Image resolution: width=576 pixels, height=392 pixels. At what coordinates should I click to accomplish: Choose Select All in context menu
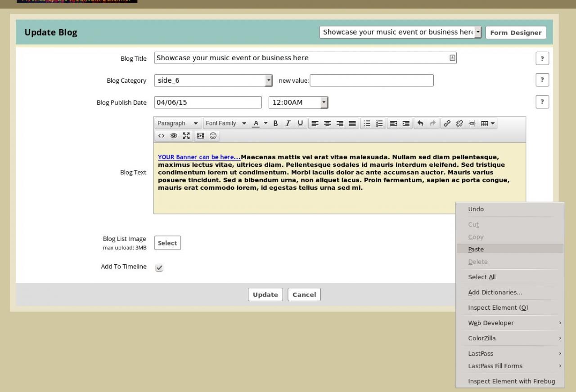[x=481, y=277]
